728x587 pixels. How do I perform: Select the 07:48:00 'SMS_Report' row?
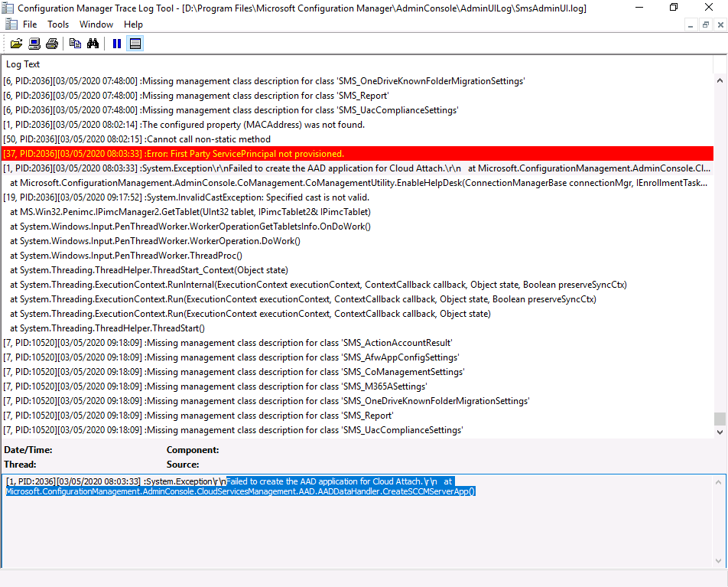pyautogui.click(x=358, y=95)
